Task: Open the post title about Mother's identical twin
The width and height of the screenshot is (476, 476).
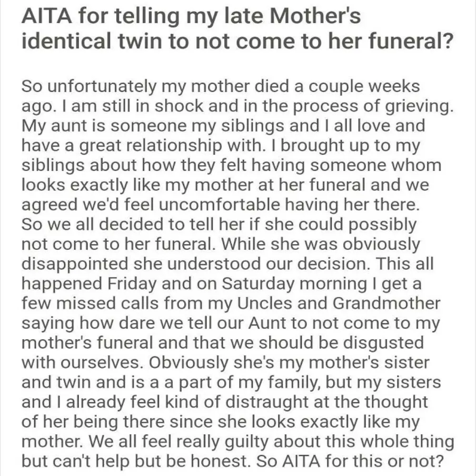Action: tap(238, 29)
